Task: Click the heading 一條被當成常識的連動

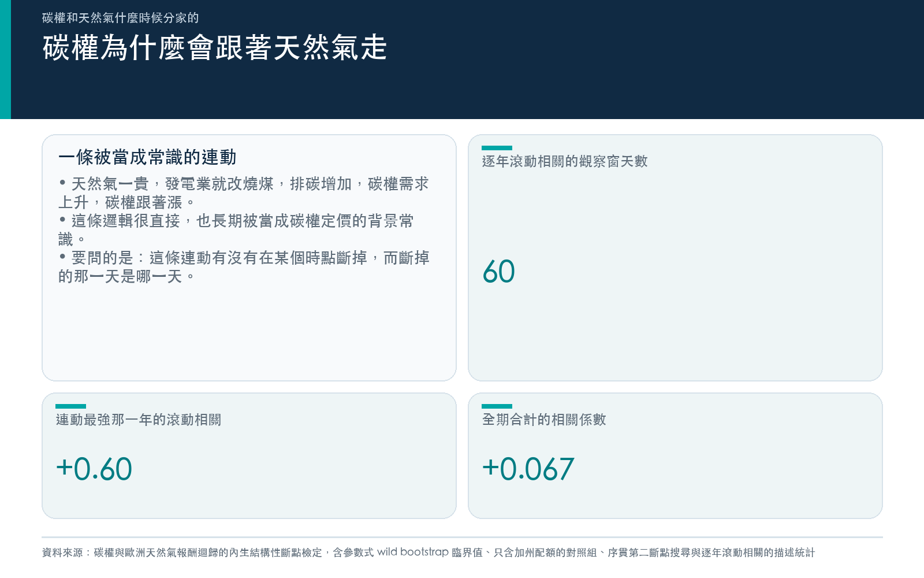Action: pos(147,157)
